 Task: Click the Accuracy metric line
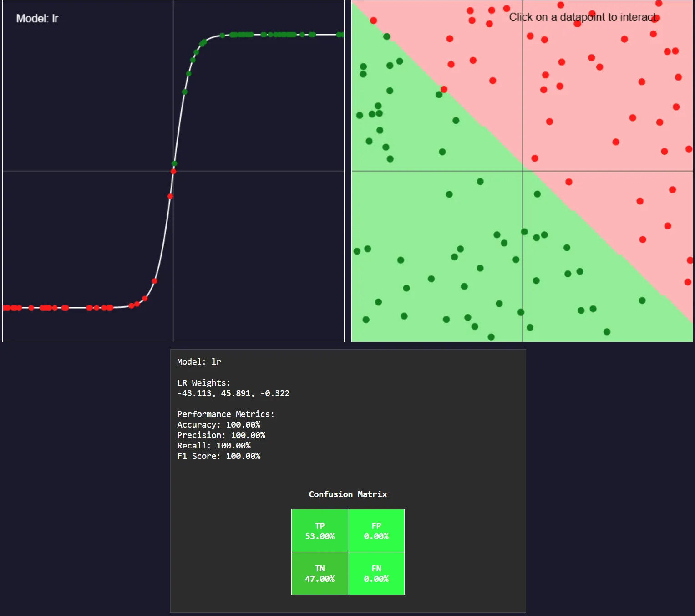coord(218,424)
